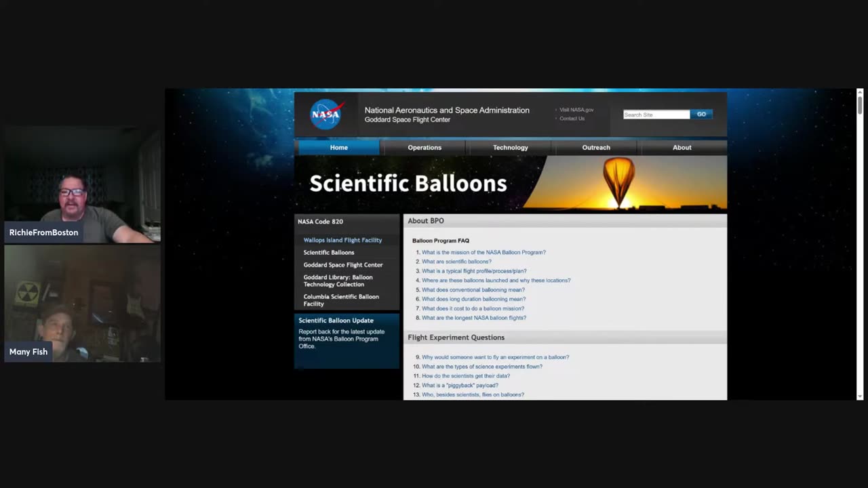This screenshot has height=488, width=868.
Task: Select the Many Fish video tile
Action: tap(83, 304)
